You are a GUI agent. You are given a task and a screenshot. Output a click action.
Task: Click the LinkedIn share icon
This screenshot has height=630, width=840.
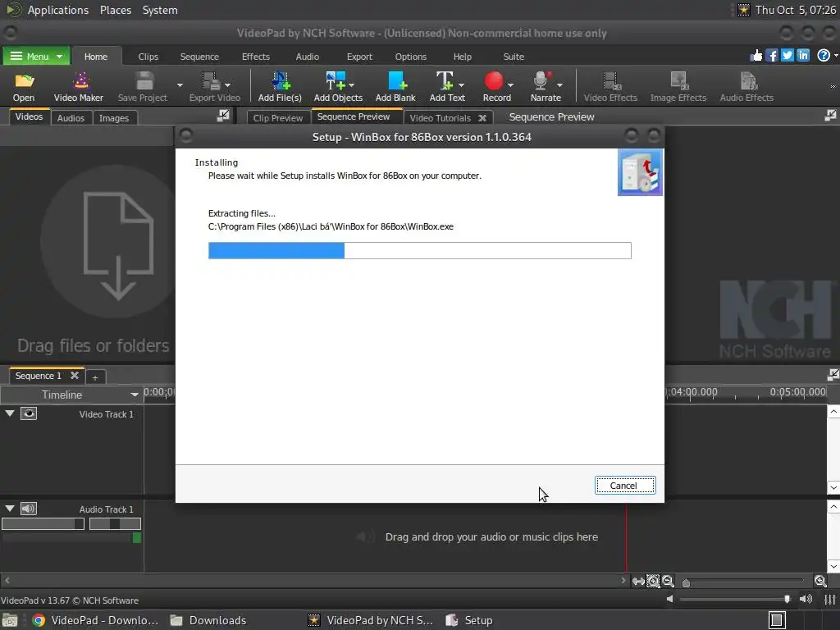[x=803, y=55]
